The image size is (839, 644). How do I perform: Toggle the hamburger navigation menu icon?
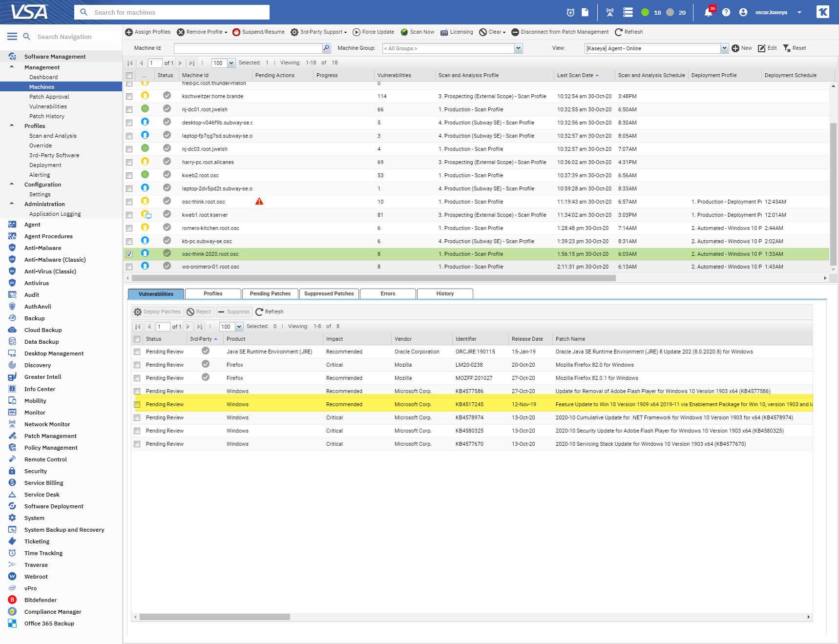[12, 37]
